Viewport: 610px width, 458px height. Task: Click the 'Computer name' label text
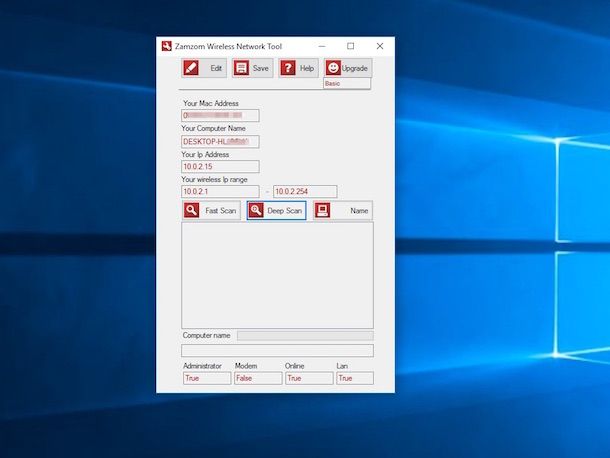point(206,335)
